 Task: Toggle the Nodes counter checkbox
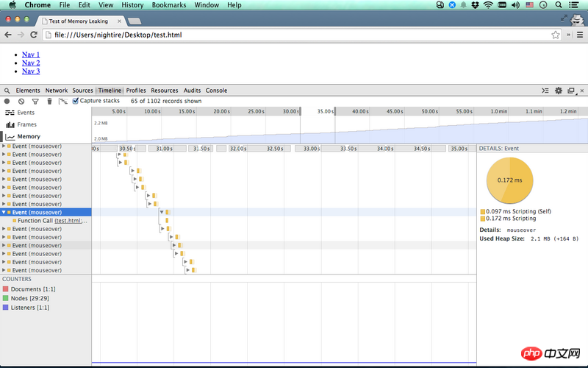[x=6, y=298]
